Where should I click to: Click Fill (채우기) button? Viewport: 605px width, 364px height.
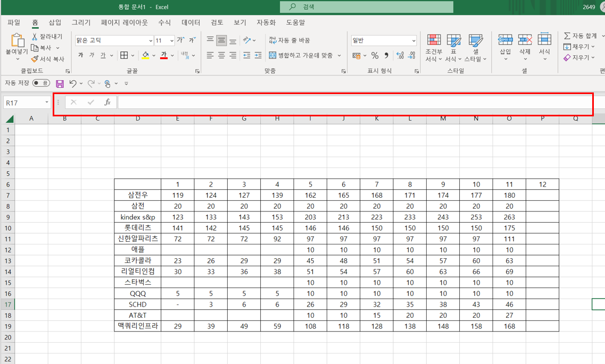(x=576, y=47)
